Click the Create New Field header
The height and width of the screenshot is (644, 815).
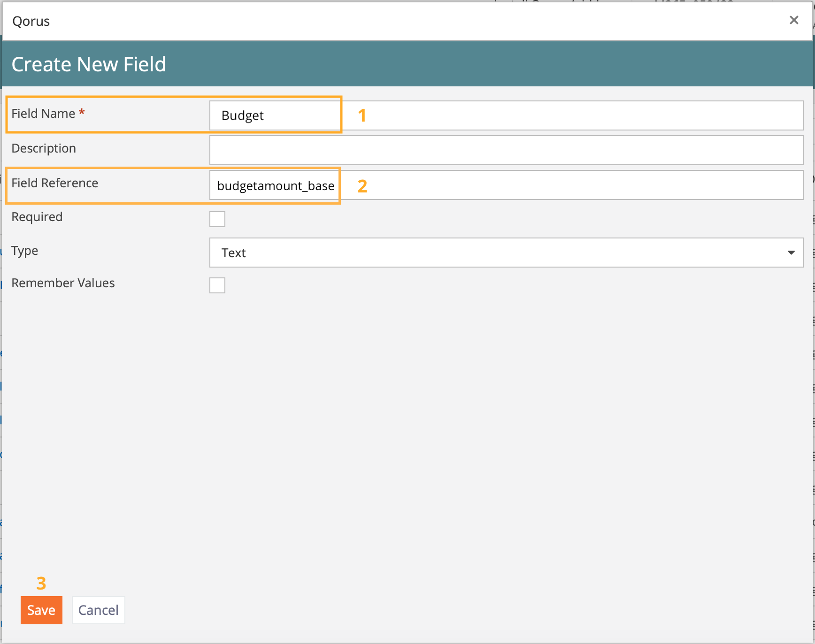[89, 64]
